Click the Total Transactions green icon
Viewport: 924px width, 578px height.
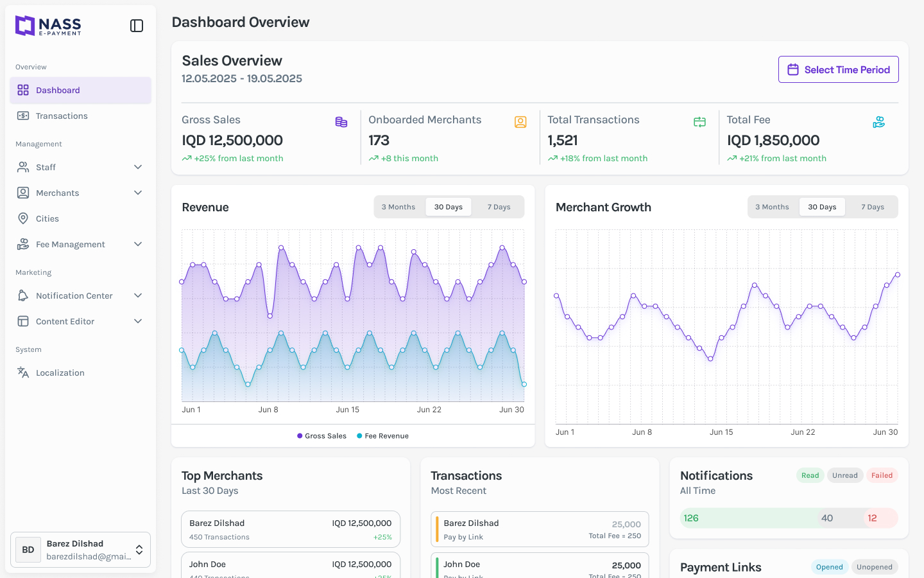(699, 122)
